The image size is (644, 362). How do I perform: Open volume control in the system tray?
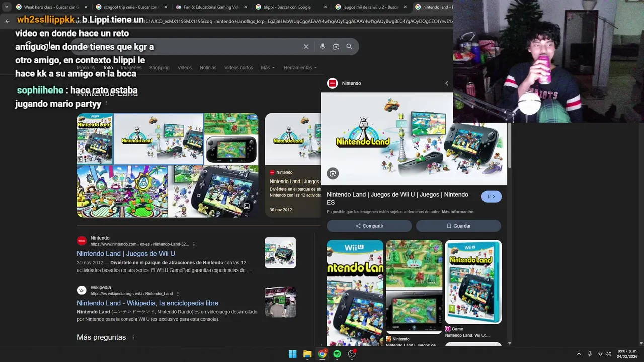coord(608,354)
